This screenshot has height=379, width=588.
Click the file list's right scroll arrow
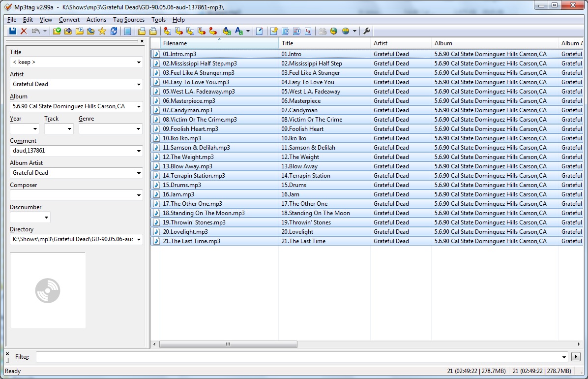579,344
